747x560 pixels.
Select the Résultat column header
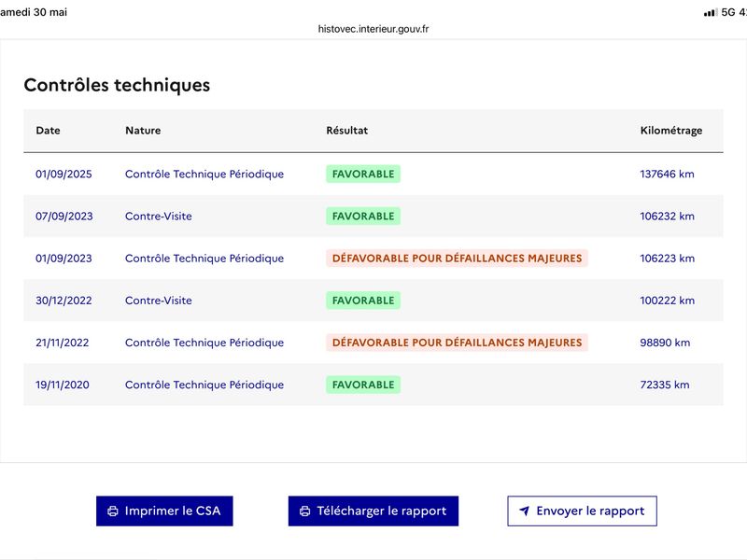[x=346, y=131]
